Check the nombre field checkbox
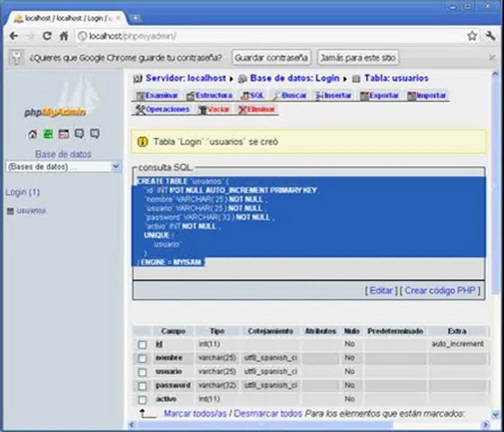504x432 pixels. [142, 358]
